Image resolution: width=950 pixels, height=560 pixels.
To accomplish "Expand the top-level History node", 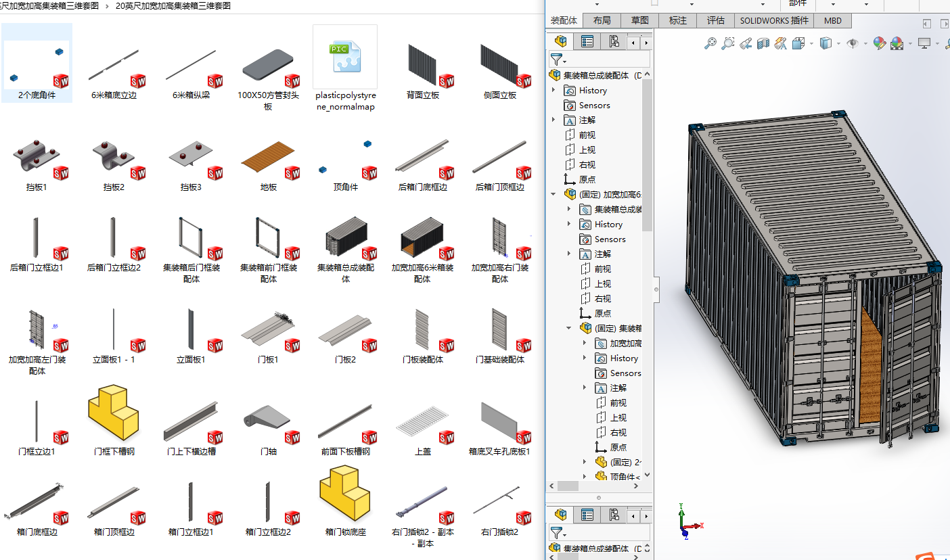I will click(x=553, y=90).
